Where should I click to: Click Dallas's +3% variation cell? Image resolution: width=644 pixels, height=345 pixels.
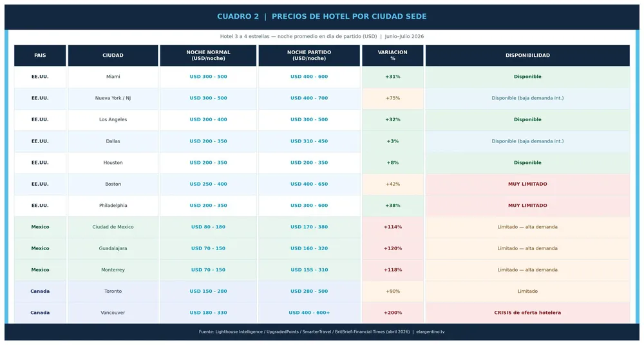tap(393, 141)
